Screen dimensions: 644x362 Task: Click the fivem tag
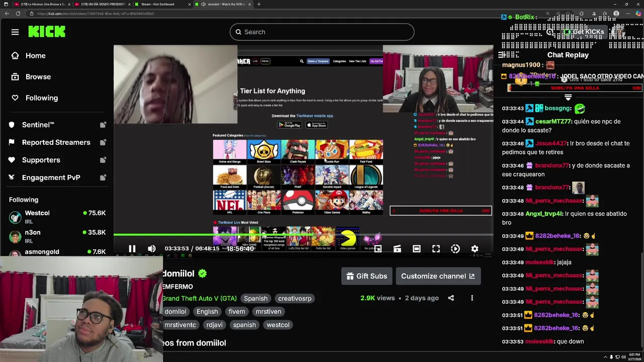(237, 312)
